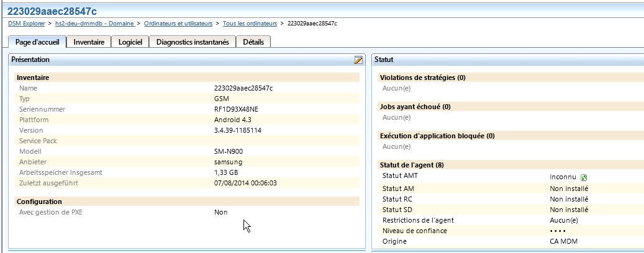Select the Page d'accueil tab

click(x=37, y=42)
